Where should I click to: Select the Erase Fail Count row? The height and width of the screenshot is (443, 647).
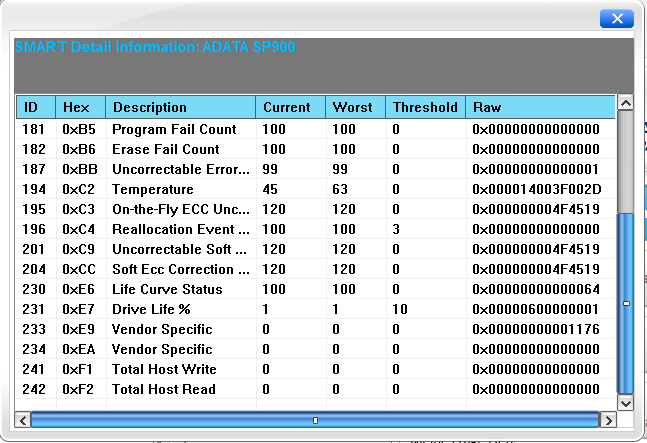click(x=315, y=149)
